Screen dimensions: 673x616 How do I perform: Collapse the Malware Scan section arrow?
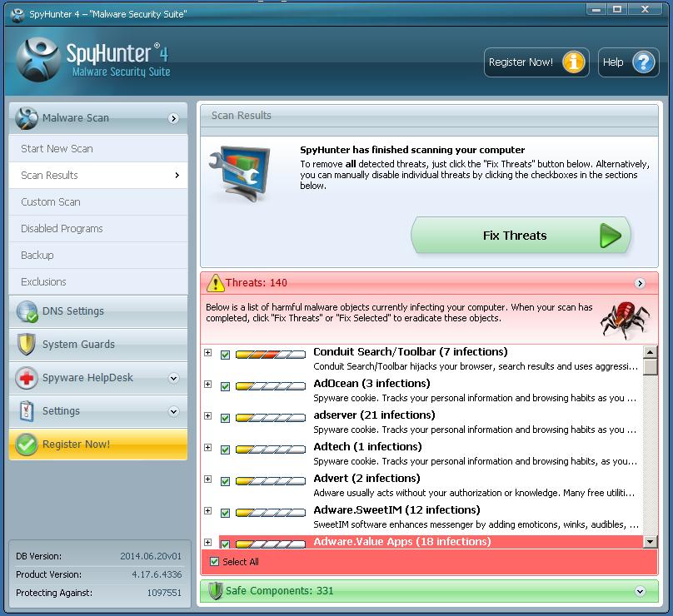[173, 118]
